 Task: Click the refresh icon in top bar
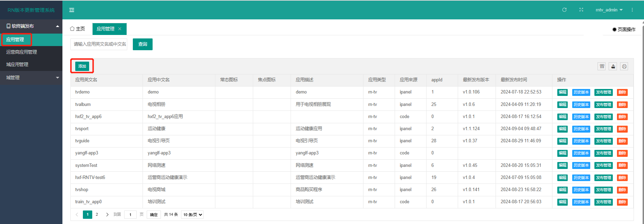564,10
